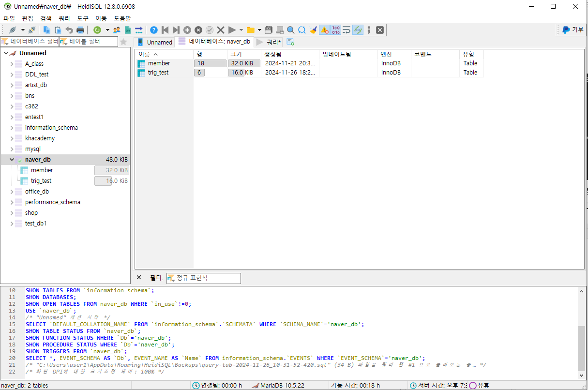588x390 pixels.
Task: Click the favorites star icon in the filter bar
Action: (124, 42)
